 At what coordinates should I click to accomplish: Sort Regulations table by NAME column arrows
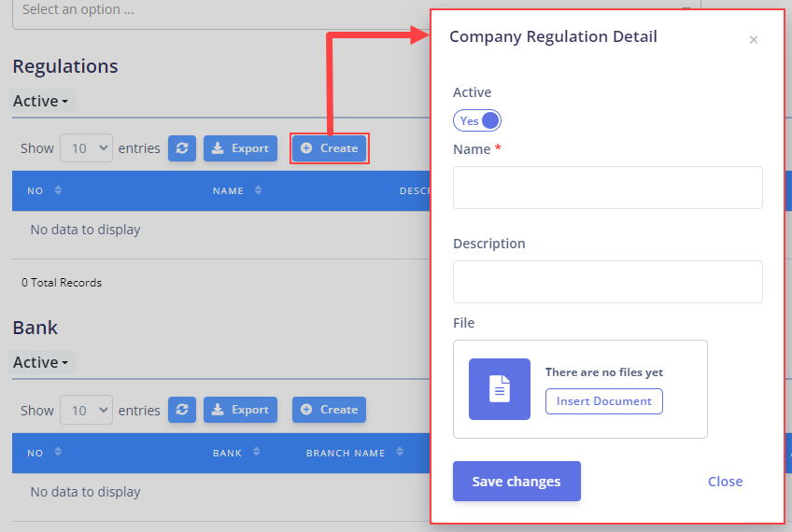(x=258, y=190)
